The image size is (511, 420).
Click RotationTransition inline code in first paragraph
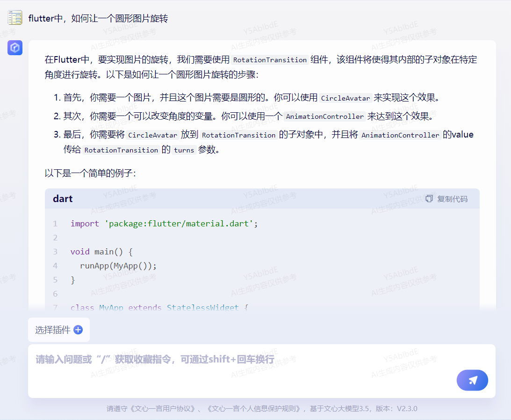coord(270,60)
